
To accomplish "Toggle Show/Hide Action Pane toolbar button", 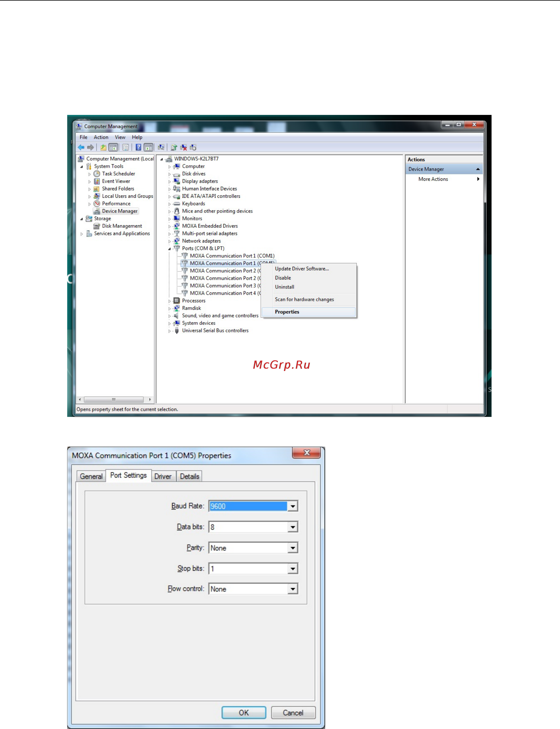I will click(x=149, y=147).
